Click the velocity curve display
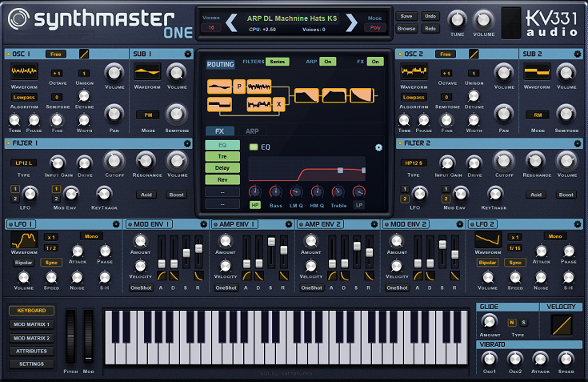588x382 pixels. click(562, 325)
